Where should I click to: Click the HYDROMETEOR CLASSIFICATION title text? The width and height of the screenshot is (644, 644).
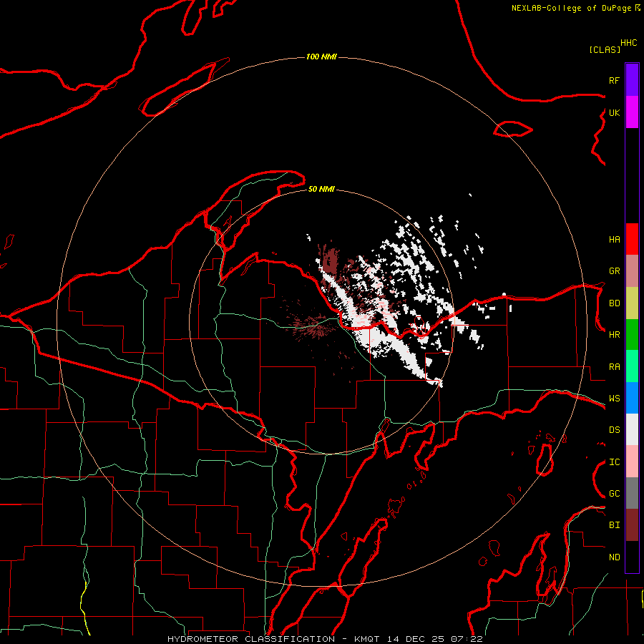click(x=251, y=639)
